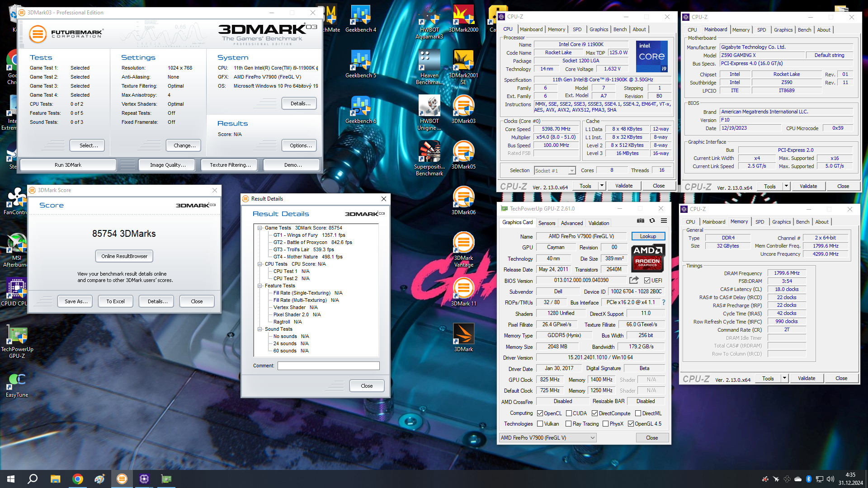The height and width of the screenshot is (488, 868).
Task: Open SPD tab in CPU-Z Mainboard window
Action: coord(762,30)
